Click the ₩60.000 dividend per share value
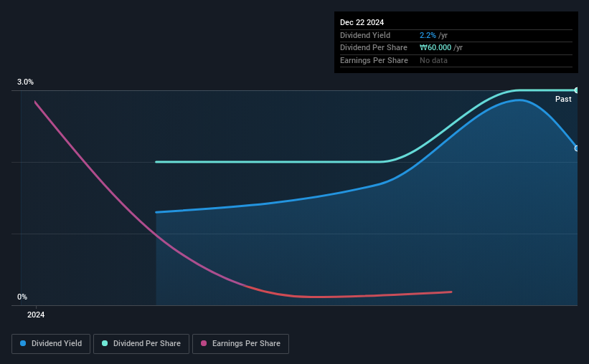 pos(435,48)
